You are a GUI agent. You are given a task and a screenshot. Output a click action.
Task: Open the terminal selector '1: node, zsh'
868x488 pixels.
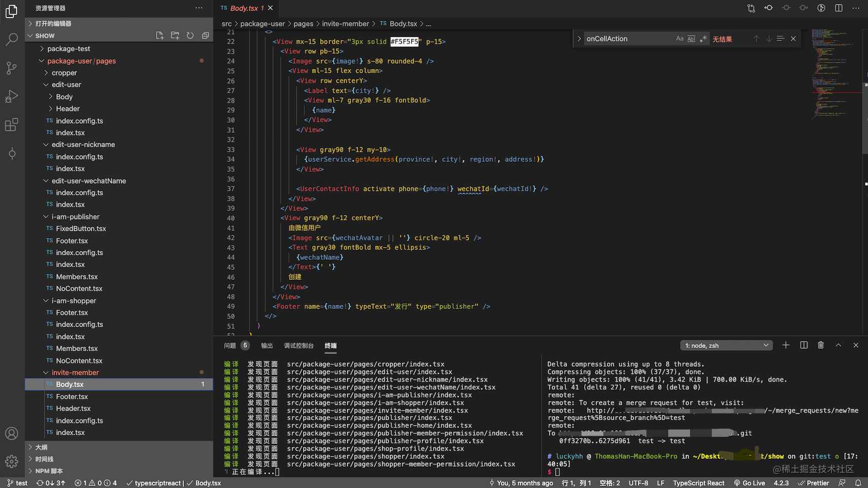(726, 345)
